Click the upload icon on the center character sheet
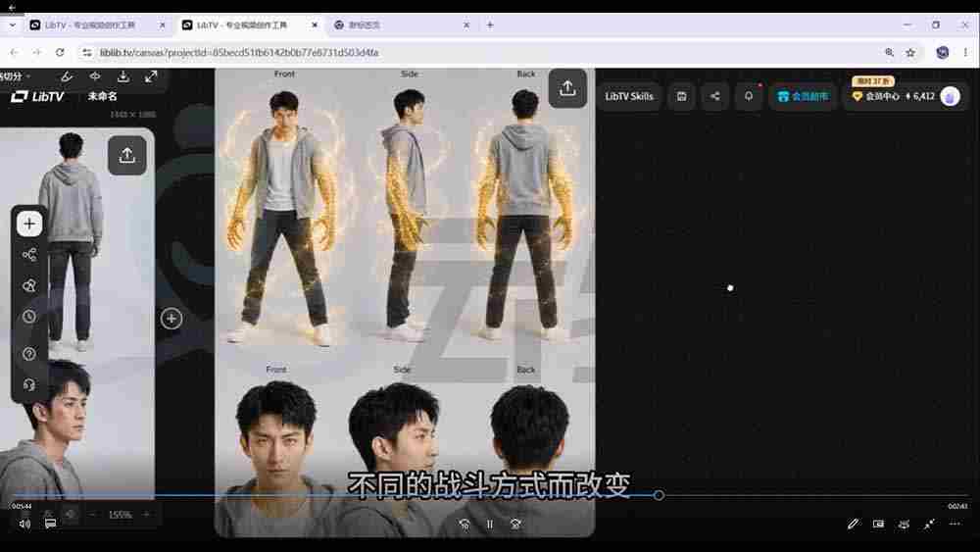The image size is (980, 552). pos(567,88)
